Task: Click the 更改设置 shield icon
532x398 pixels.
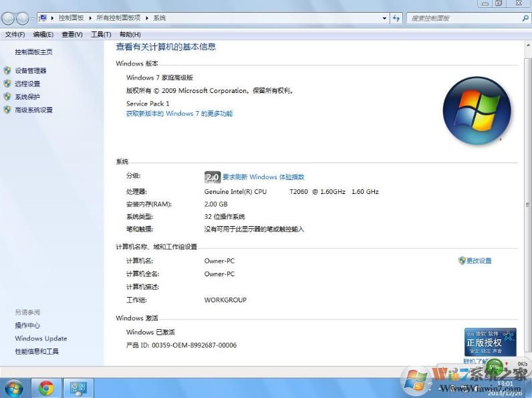Action: pyautogui.click(x=462, y=261)
